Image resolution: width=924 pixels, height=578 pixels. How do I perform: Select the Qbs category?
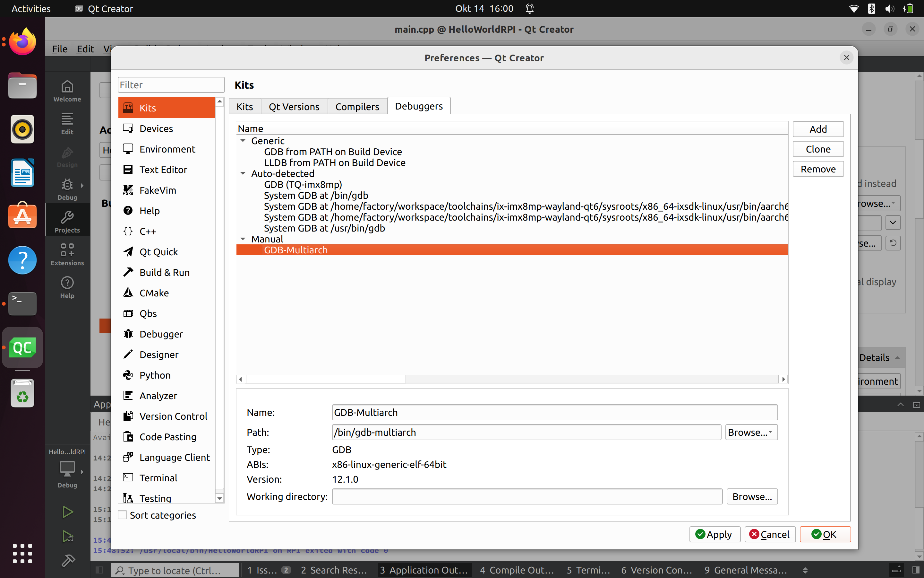pyautogui.click(x=167, y=313)
